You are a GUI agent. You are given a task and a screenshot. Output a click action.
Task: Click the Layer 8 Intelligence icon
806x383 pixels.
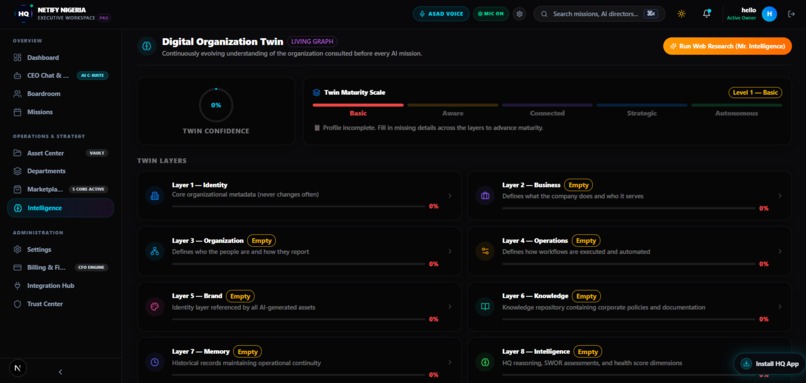[x=485, y=362]
